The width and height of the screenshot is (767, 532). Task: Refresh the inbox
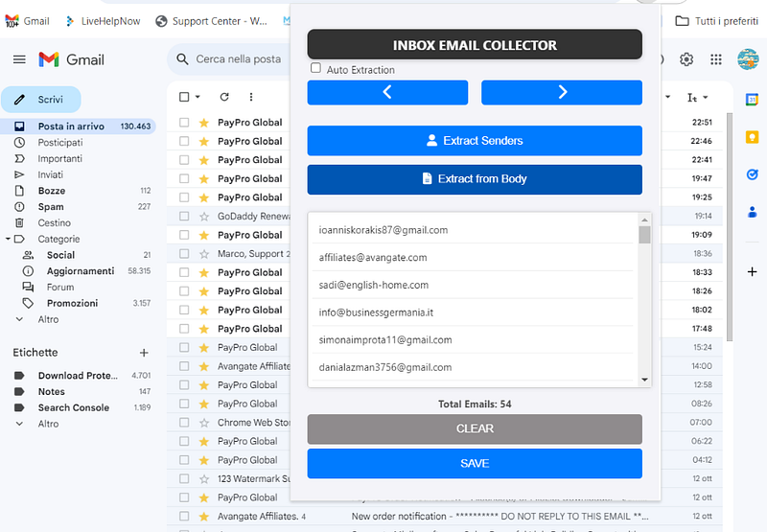click(x=224, y=97)
